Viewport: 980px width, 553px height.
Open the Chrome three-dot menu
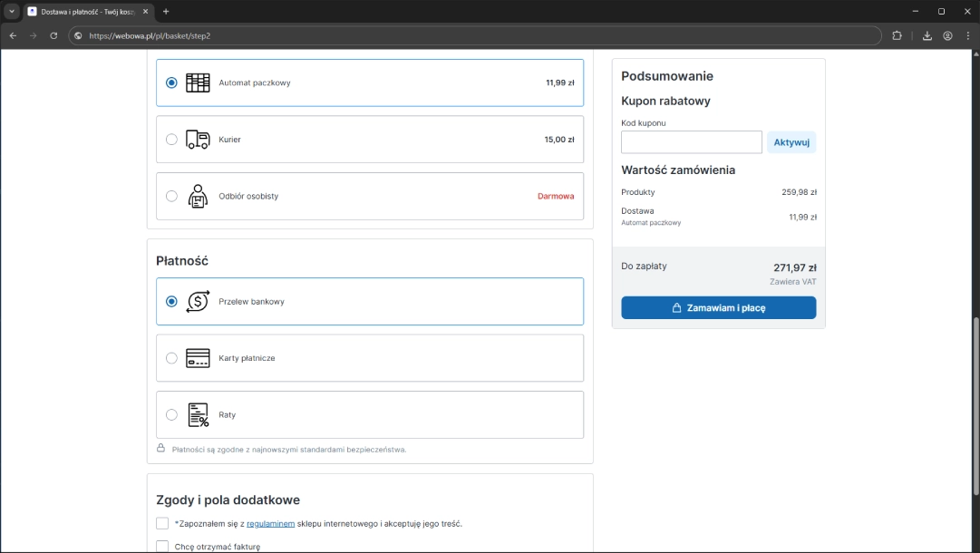[x=967, y=36]
